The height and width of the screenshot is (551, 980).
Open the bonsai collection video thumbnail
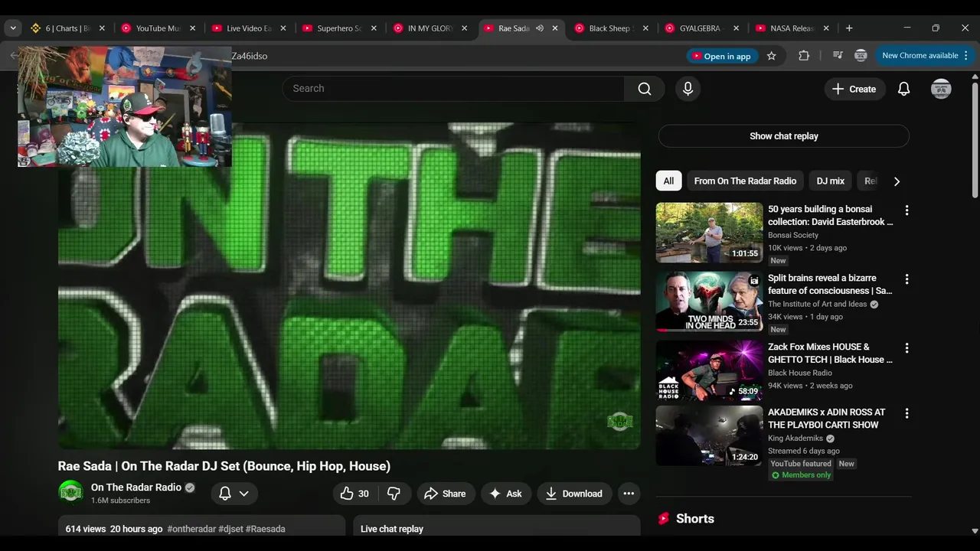click(709, 233)
